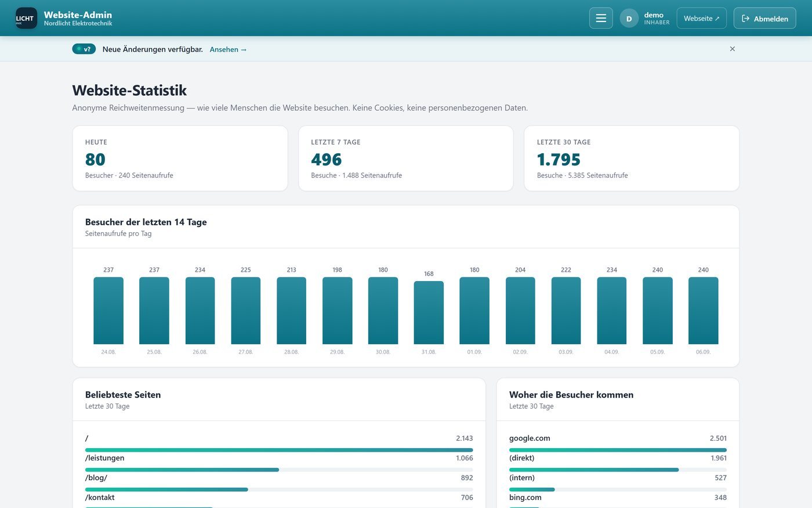Click the Website-Admin title
Screen dimensions: 812x508
(78, 15)
